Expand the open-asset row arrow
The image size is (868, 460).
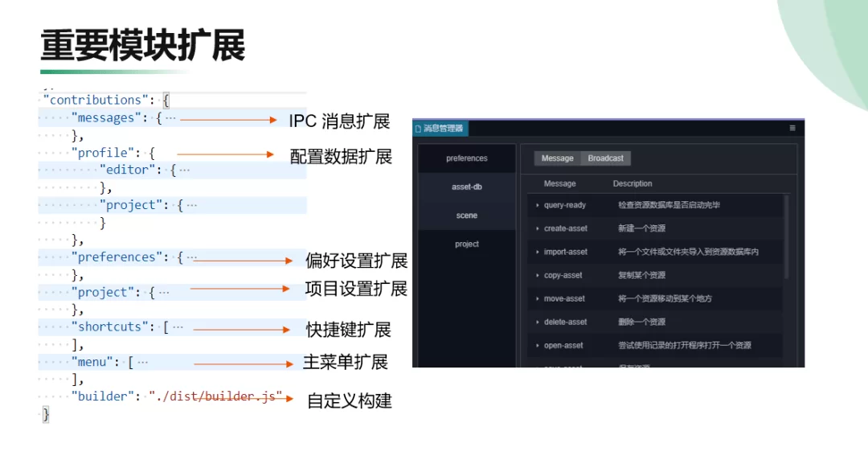tap(537, 346)
